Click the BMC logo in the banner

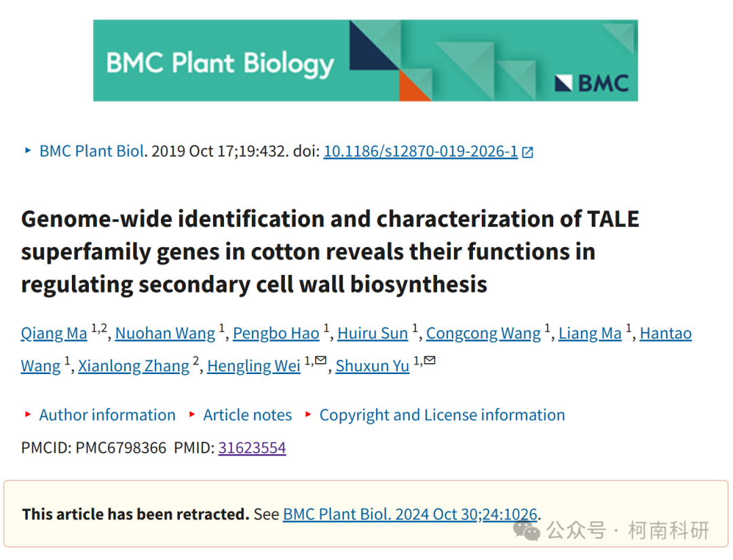(591, 83)
